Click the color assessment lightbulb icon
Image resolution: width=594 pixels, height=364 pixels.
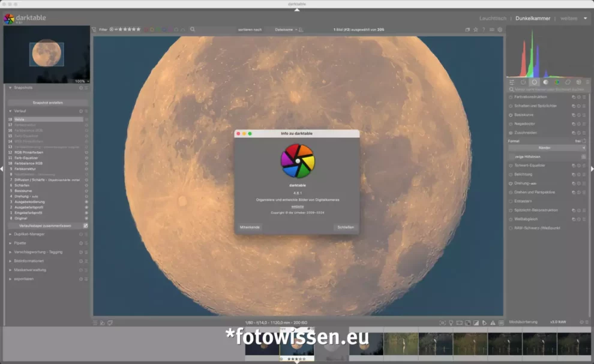click(451, 323)
